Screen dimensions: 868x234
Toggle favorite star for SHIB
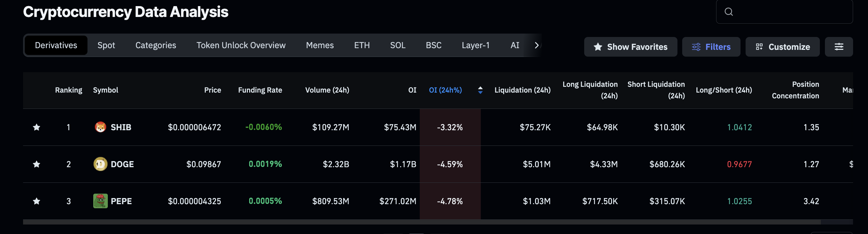point(37,127)
